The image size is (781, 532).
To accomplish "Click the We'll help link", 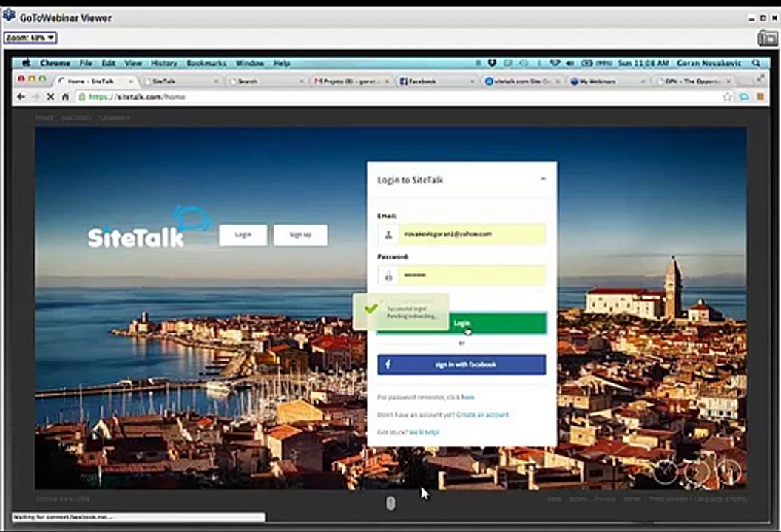I will point(424,432).
